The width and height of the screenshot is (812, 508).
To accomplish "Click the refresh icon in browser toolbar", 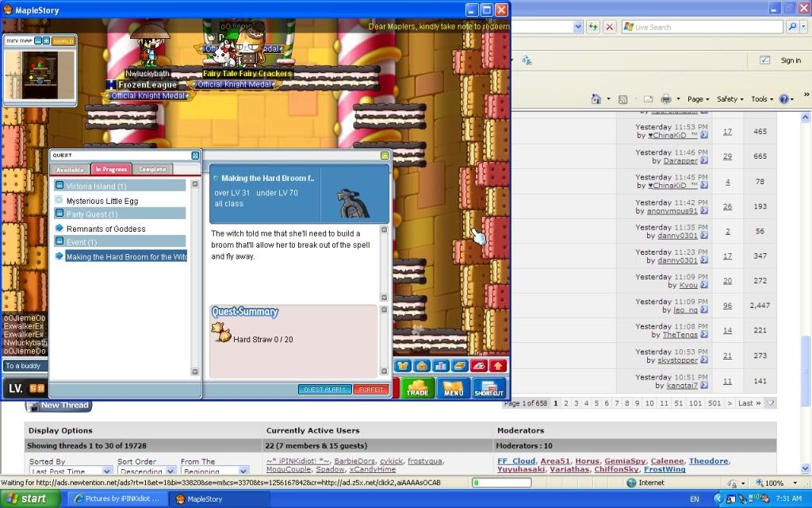I will [593, 27].
